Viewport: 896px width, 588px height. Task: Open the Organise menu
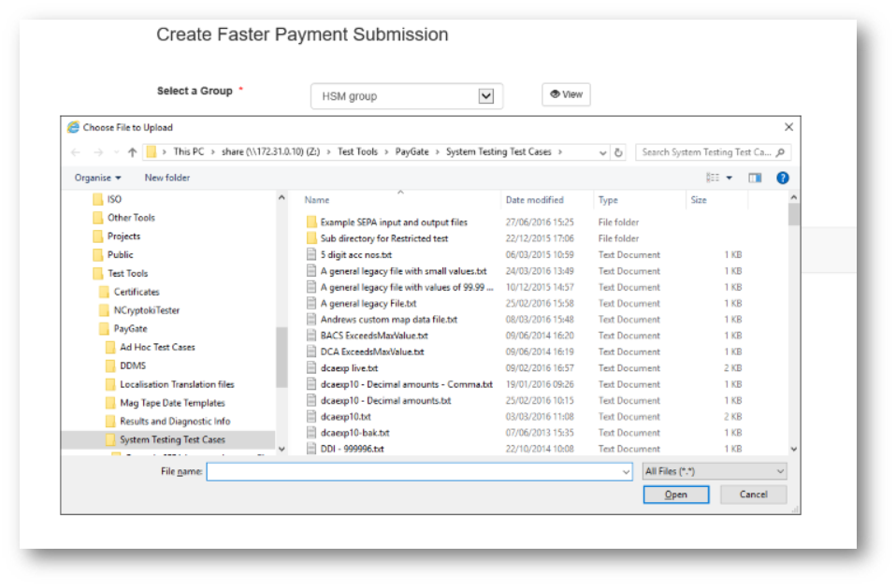tap(97, 178)
